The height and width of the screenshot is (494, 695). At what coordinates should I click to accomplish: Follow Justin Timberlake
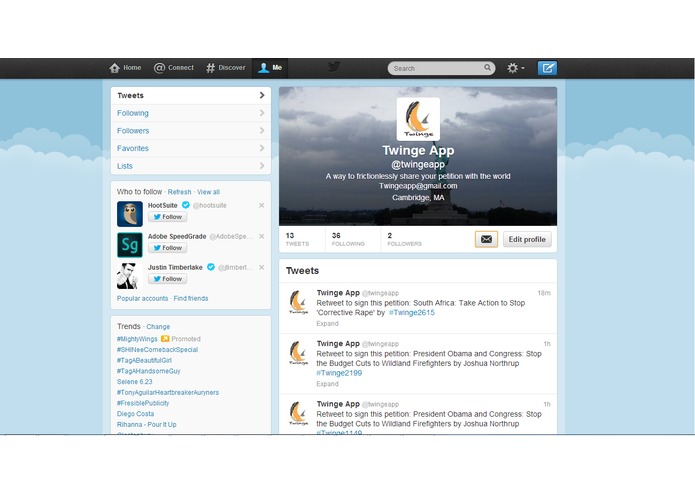tap(168, 279)
